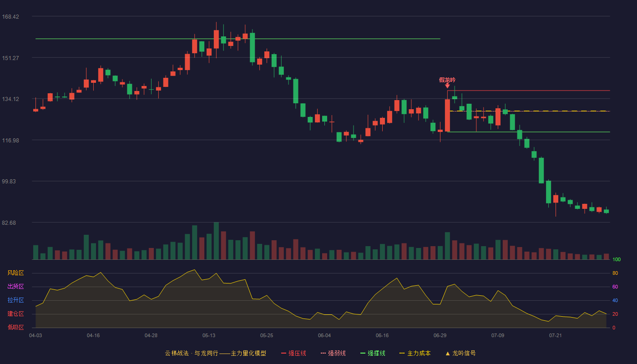
Task: Click the 低吸区 zone label
Action: point(15,328)
